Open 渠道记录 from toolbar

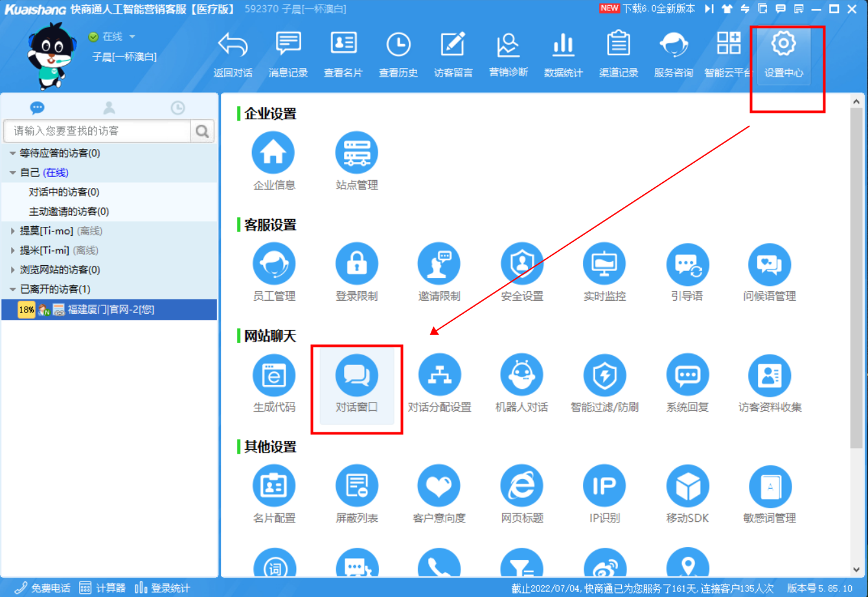coord(619,55)
